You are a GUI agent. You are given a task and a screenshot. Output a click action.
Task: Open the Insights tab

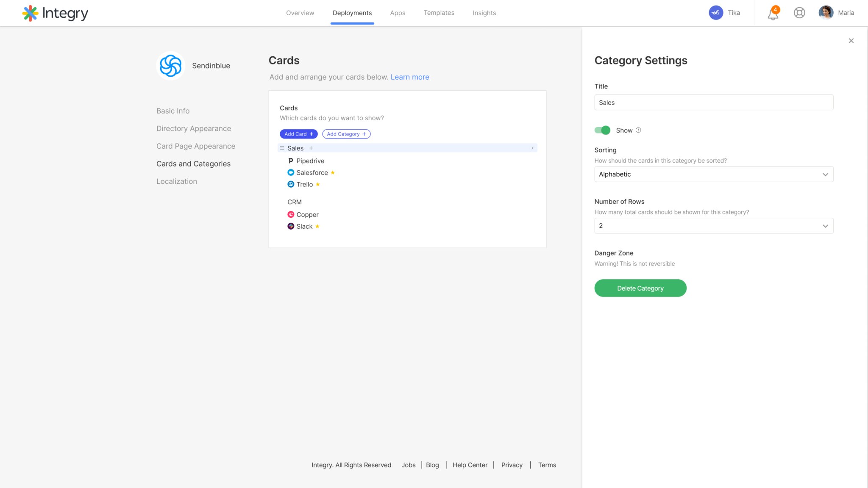pos(484,13)
